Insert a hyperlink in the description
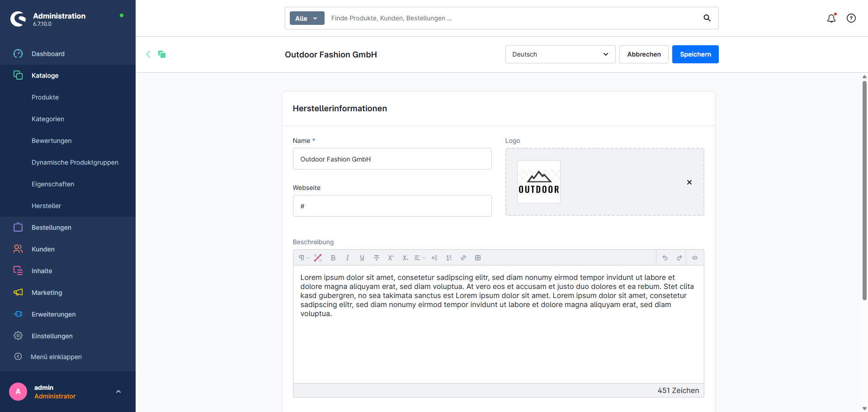The height and width of the screenshot is (412, 868). point(463,258)
